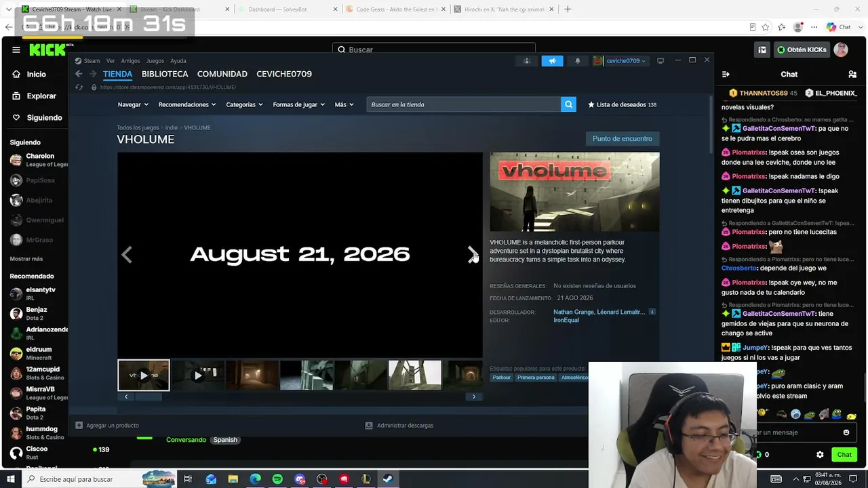Open the Categorías dropdown
This screenshot has height=488, width=868.
coord(244,104)
